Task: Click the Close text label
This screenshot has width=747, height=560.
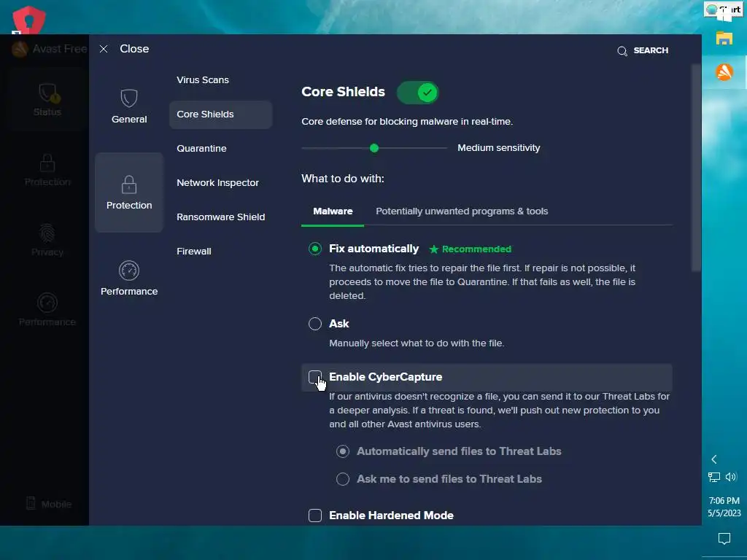Action: pyautogui.click(x=134, y=49)
